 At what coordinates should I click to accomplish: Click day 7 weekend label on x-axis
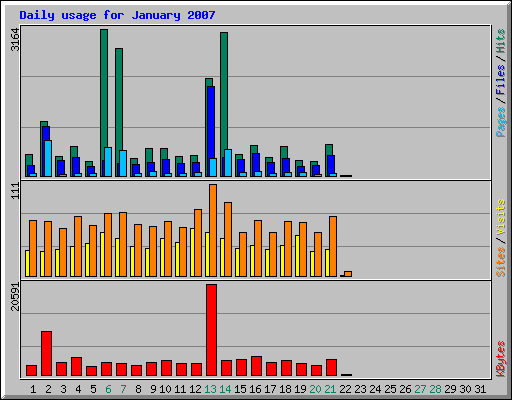123,389
